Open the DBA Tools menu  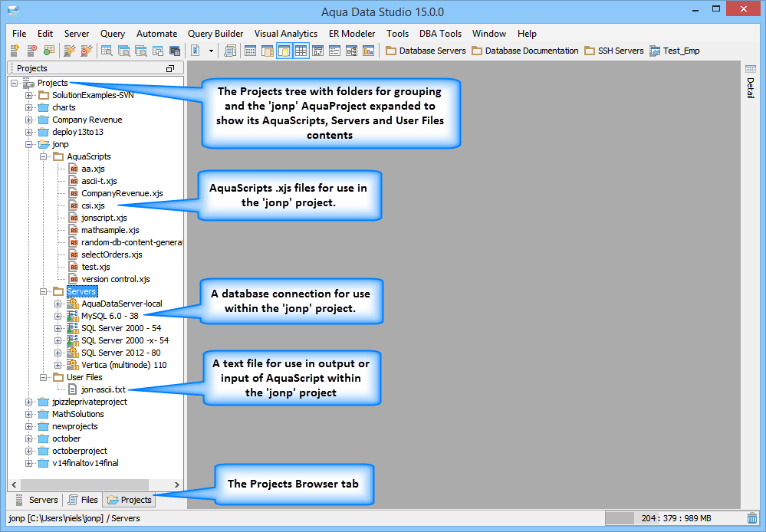(x=440, y=34)
